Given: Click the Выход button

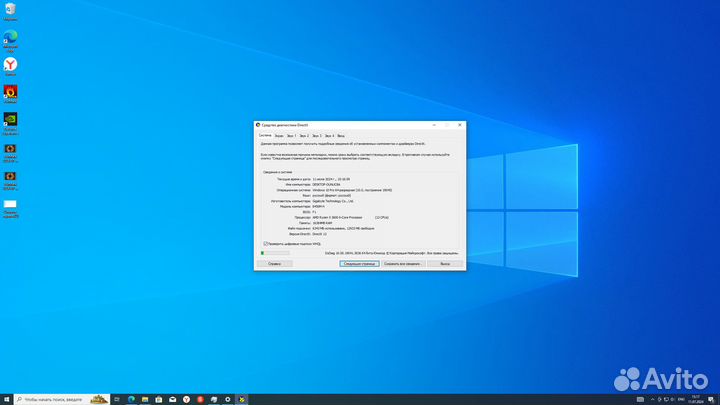Looking at the screenshot, I should (445, 264).
